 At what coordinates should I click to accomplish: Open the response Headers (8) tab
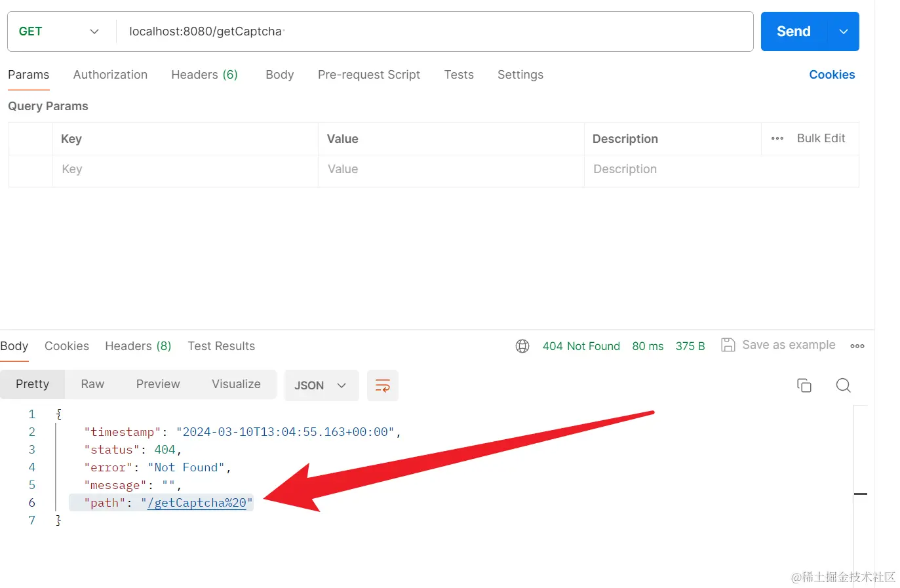tap(138, 346)
